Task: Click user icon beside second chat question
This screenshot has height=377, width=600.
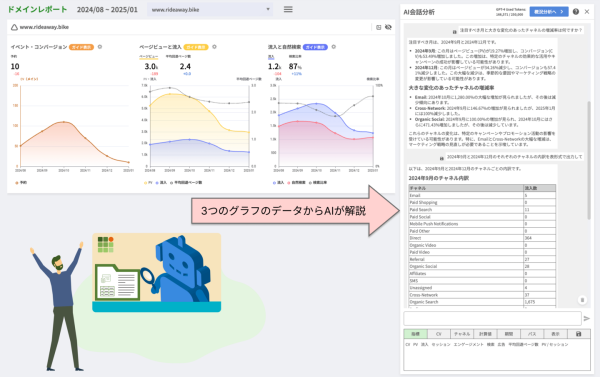Action: 442,158
